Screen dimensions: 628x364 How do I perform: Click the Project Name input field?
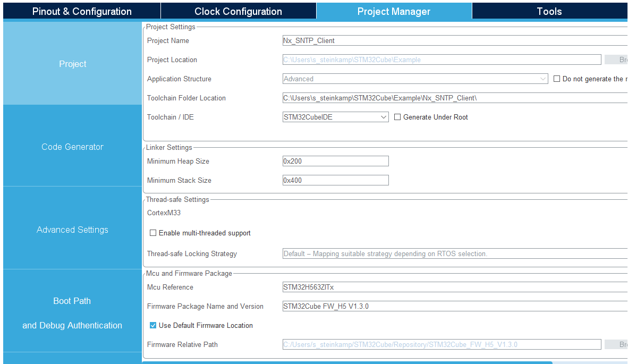pos(455,40)
